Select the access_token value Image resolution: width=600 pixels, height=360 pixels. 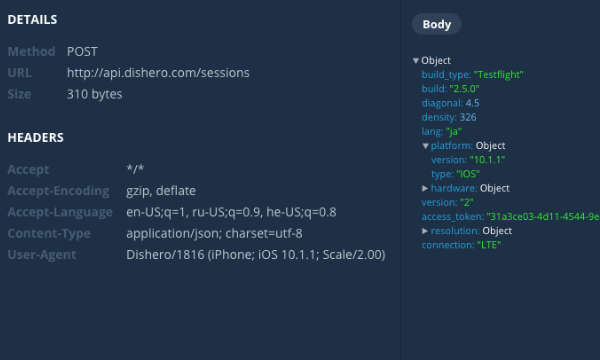pos(543,217)
